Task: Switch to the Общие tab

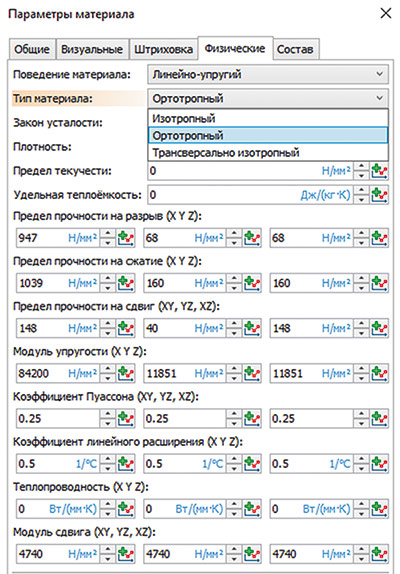Action: tap(32, 49)
